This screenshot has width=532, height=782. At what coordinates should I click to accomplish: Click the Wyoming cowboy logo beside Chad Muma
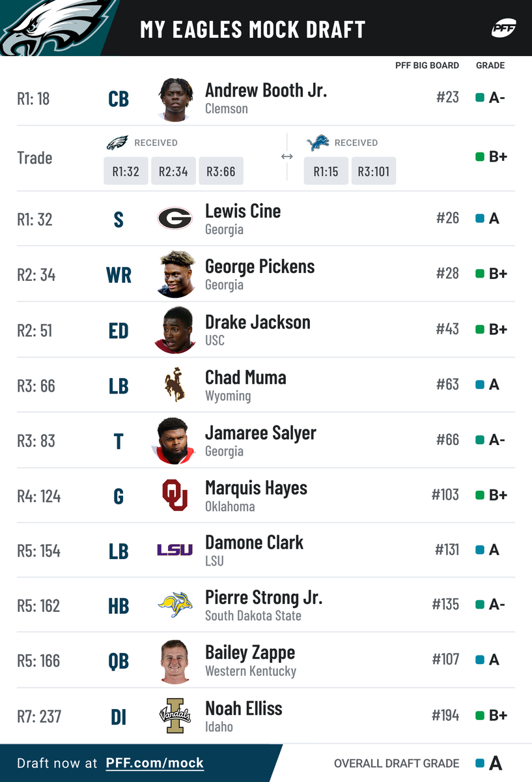pos(175,384)
